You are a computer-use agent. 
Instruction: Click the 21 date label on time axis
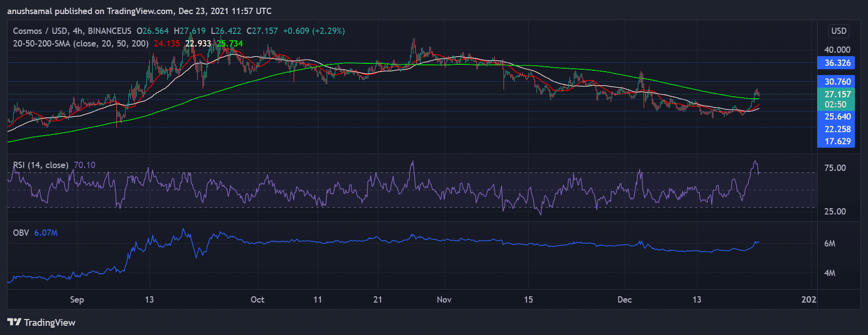(378, 300)
